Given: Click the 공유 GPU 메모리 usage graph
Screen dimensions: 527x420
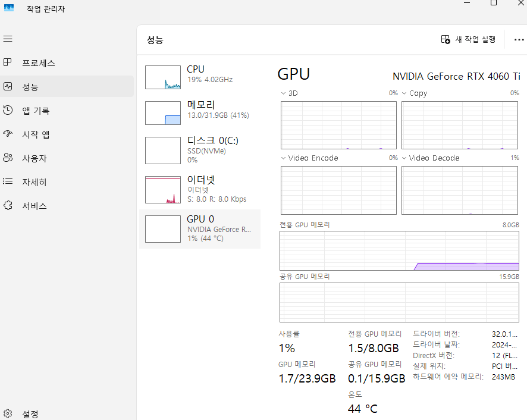Looking at the screenshot, I should [x=399, y=302].
